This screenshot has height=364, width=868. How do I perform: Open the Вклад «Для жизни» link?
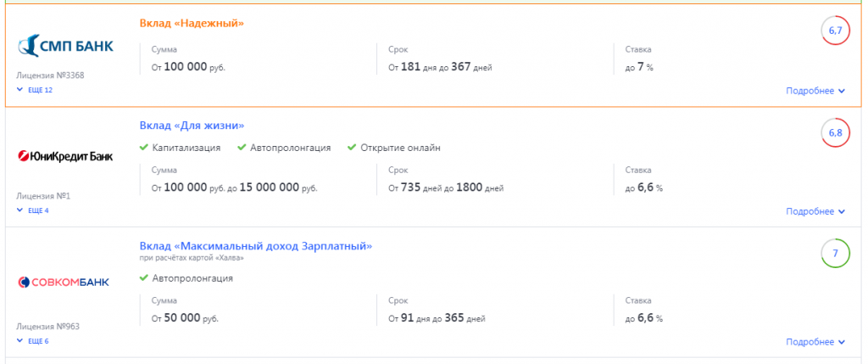tap(192, 126)
